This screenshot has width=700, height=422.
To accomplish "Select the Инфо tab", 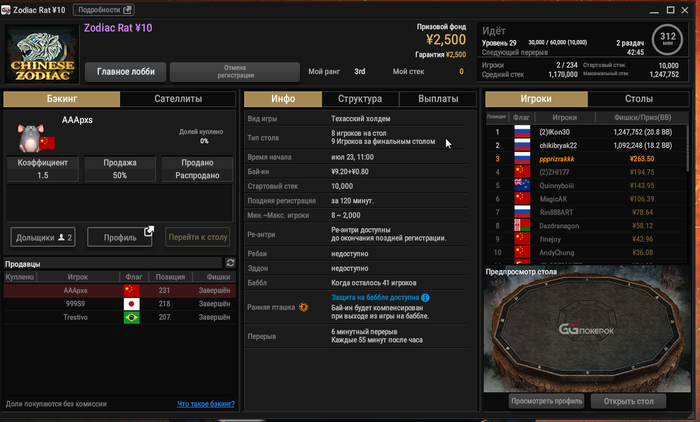I will pos(283,99).
